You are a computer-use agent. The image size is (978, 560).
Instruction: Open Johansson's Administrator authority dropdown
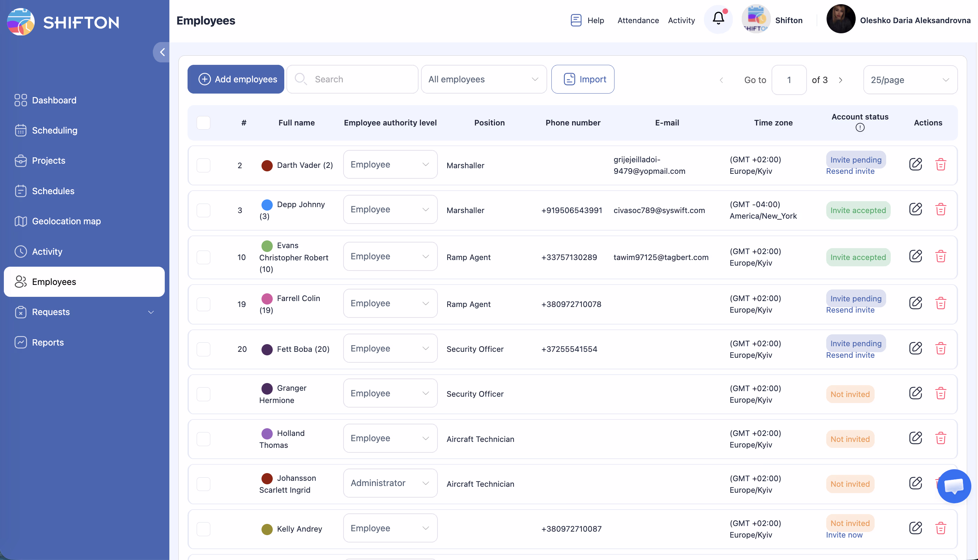click(x=390, y=483)
